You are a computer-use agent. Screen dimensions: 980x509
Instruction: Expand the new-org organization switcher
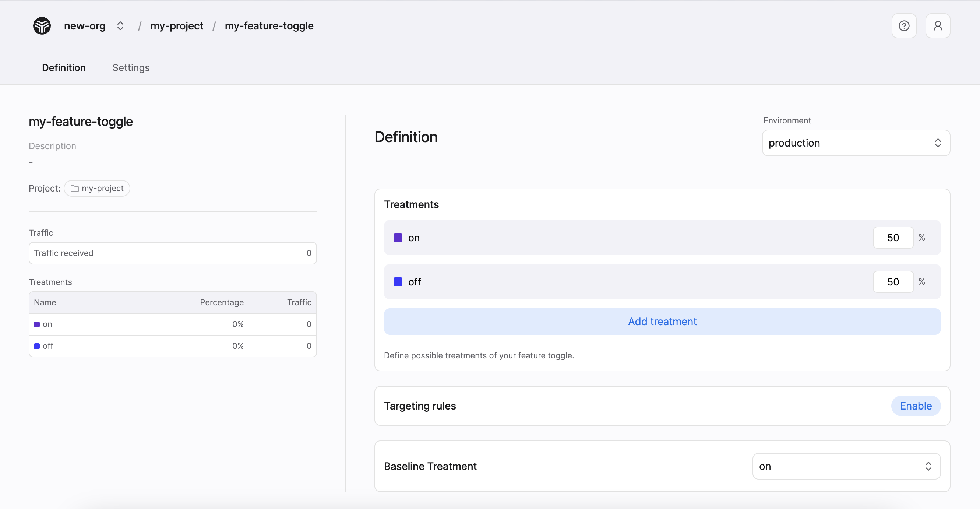(x=120, y=26)
